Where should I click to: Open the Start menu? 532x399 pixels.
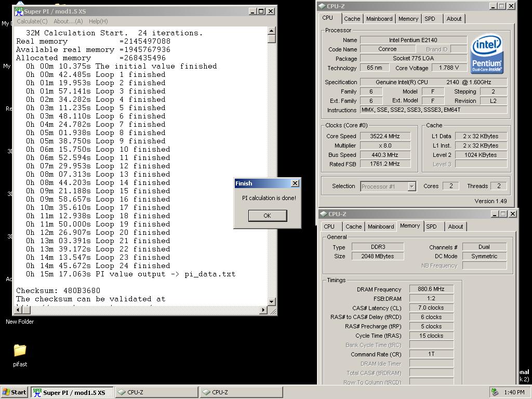[14, 392]
